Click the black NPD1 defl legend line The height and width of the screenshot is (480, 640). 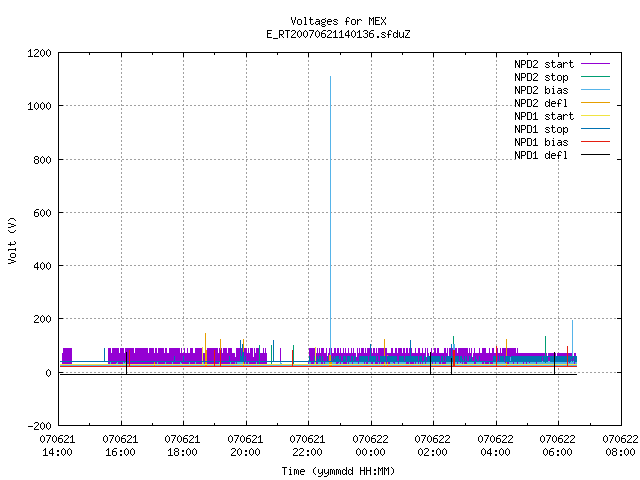596,155
